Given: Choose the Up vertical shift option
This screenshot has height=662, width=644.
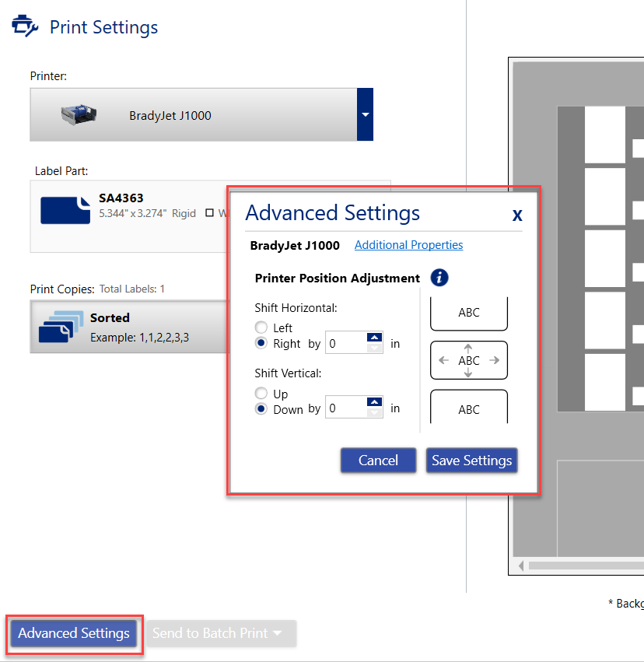Looking at the screenshot, I should point(261,394).
